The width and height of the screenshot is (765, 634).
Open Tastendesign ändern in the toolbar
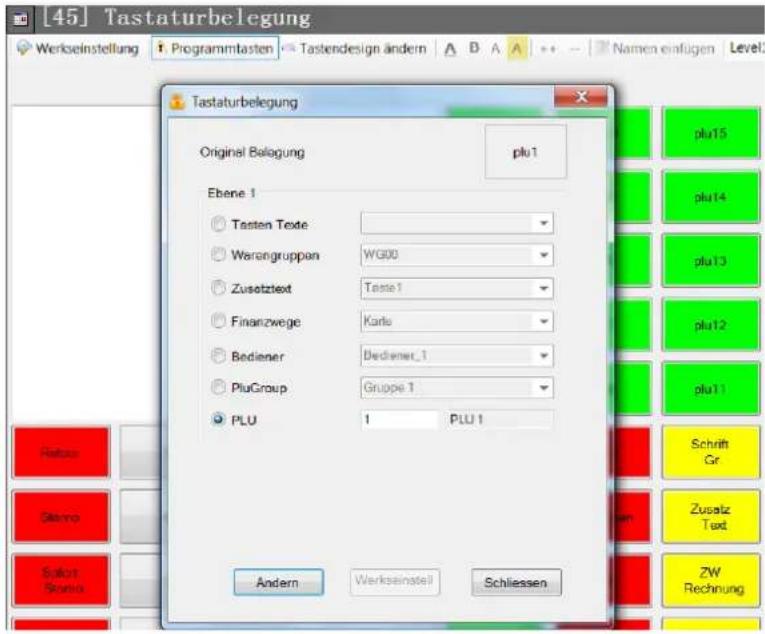pos(355,48)
